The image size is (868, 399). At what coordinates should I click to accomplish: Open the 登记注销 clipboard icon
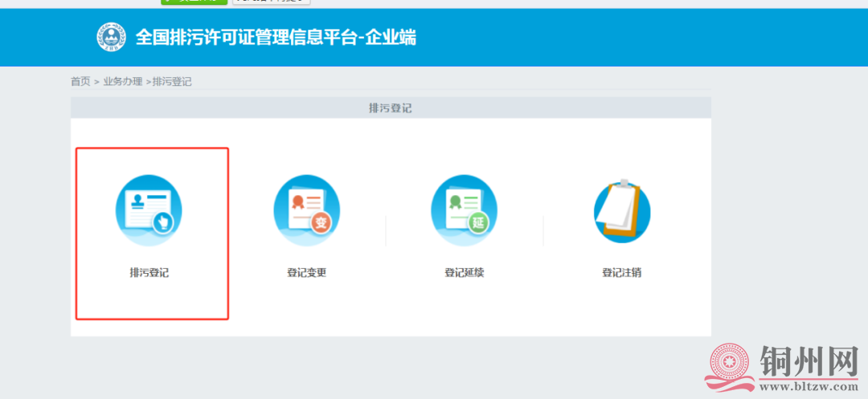(x=621, y=211)
